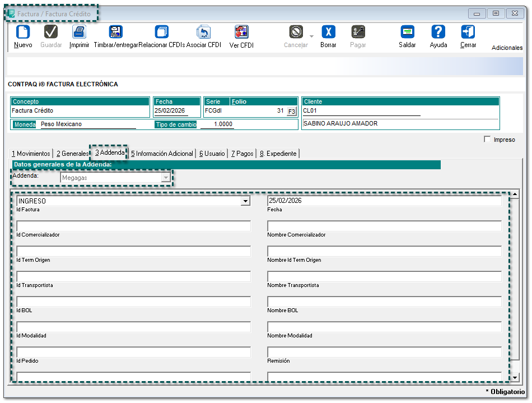Click the addenda panel scroll down arrow
532x403 pixels.
(x=515, y=378)
